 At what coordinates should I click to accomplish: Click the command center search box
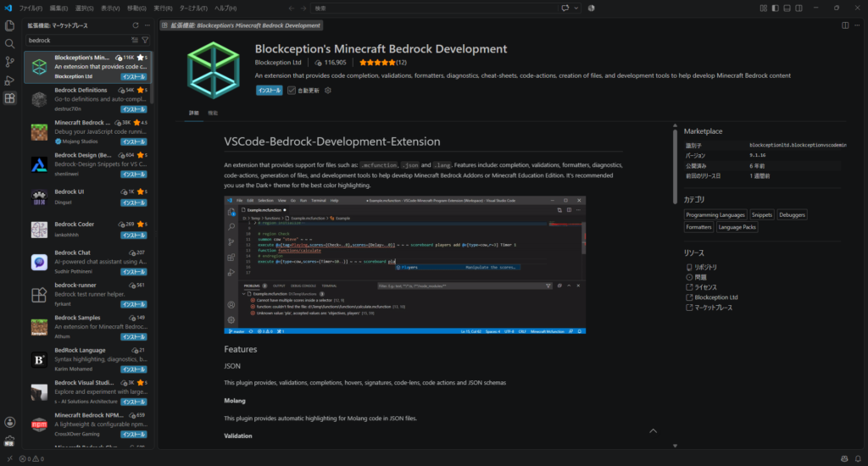click(x=435, y=8)
